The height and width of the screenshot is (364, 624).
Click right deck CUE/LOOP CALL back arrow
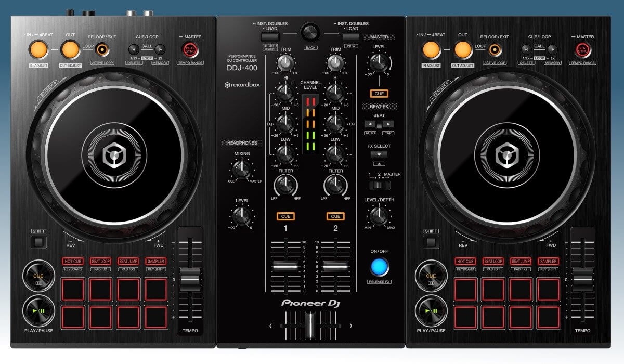pos(526,49)
